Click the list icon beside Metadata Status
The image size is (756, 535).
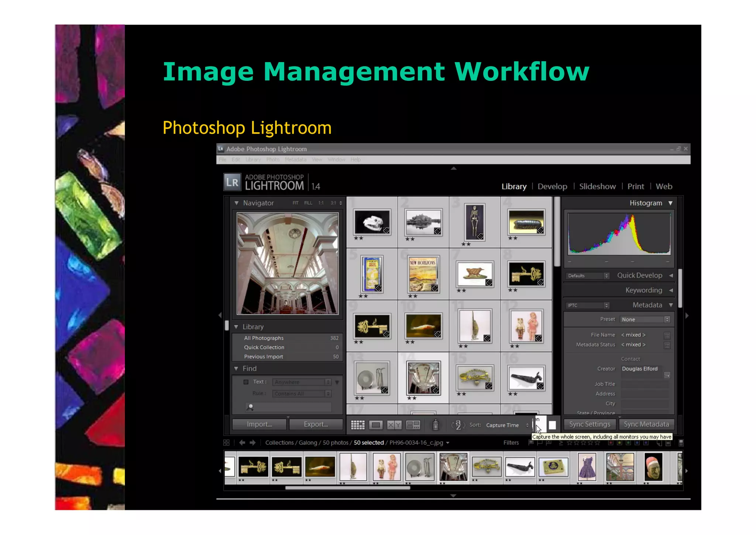(x=667, y=345)
